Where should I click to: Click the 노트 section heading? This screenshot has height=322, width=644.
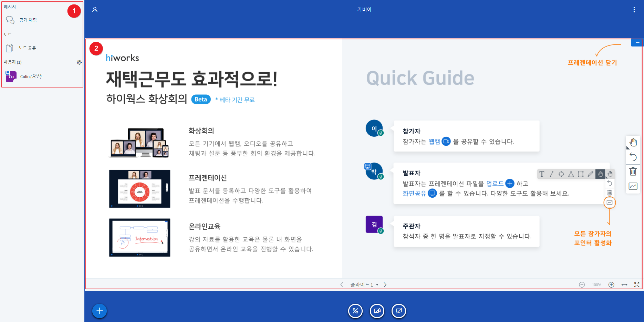(8, 34)
